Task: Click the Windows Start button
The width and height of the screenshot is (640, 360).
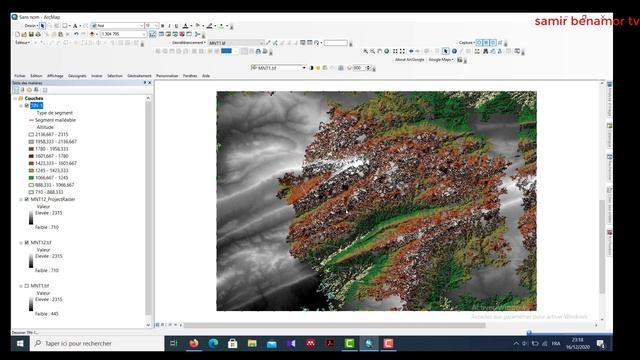Action: [x=20, y=344]
